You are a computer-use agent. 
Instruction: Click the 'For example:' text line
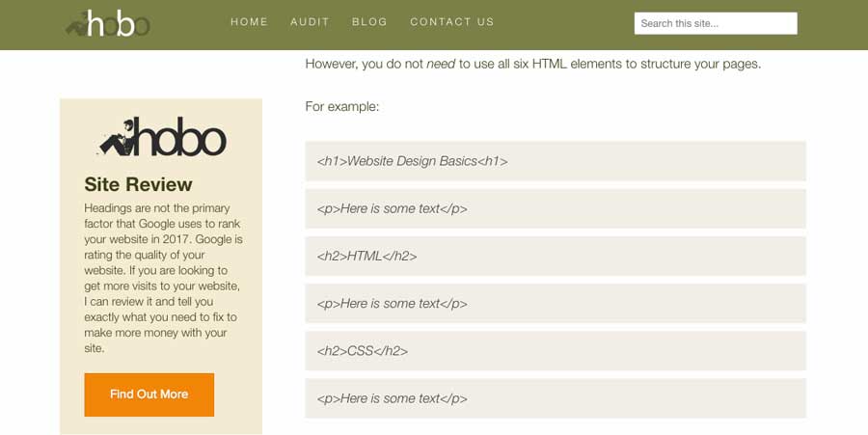342,106
